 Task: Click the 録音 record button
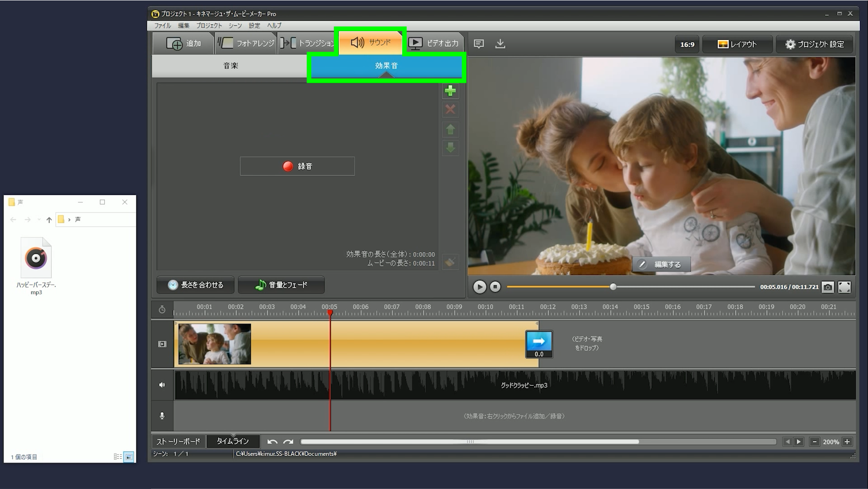coord(297,166)
